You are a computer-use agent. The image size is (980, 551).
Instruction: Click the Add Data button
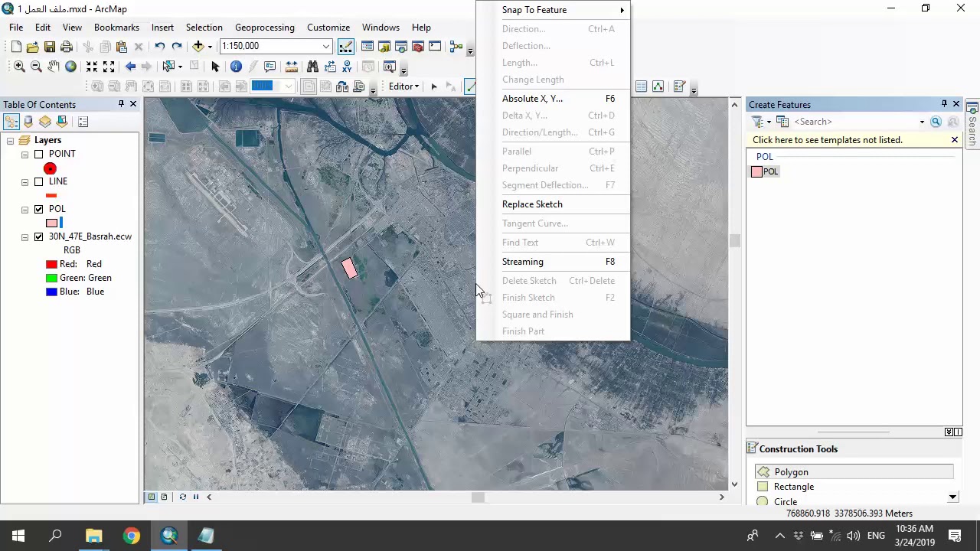point(198,46)
